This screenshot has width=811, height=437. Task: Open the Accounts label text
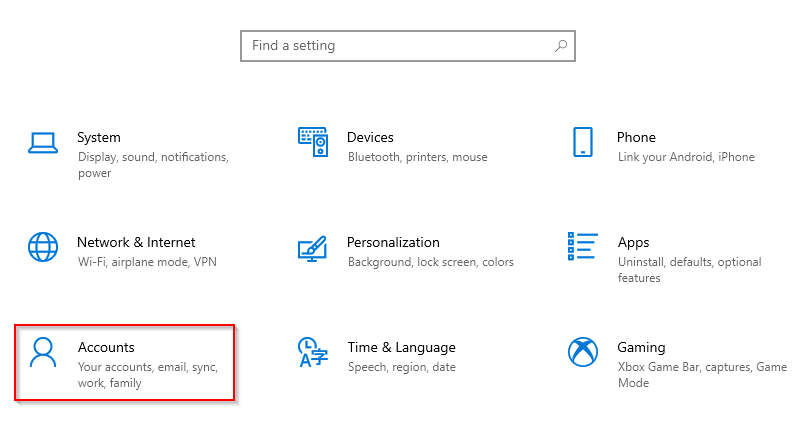(106, 348)
